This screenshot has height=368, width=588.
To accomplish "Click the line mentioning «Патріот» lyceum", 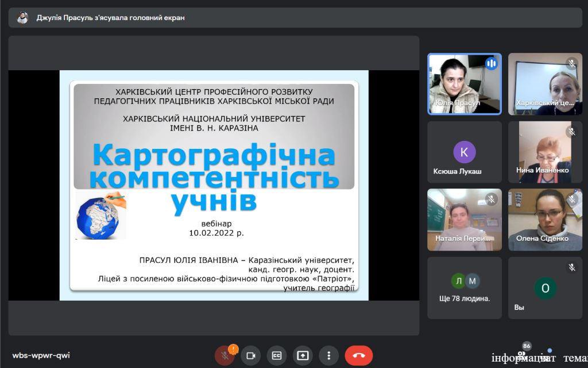I will [x=226, y=279].
